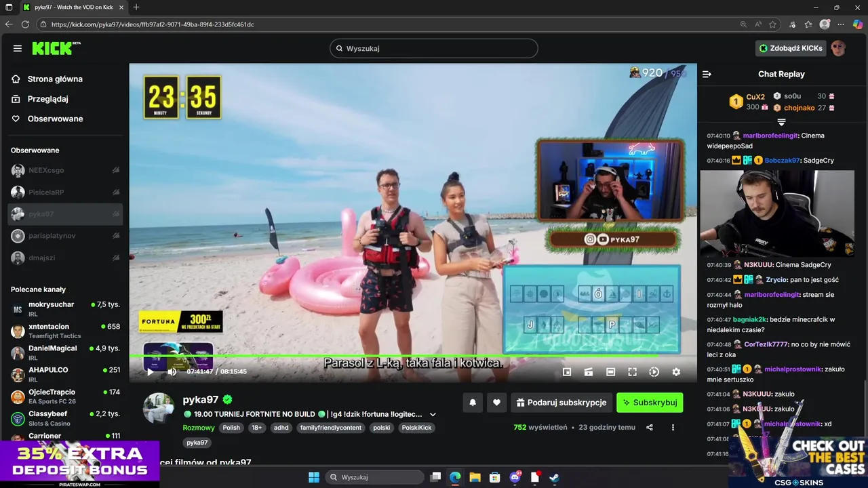This screenshot has height=488, width=868.
Task: Click the Rozmowy category link
Action: click(x=199, y=428)
